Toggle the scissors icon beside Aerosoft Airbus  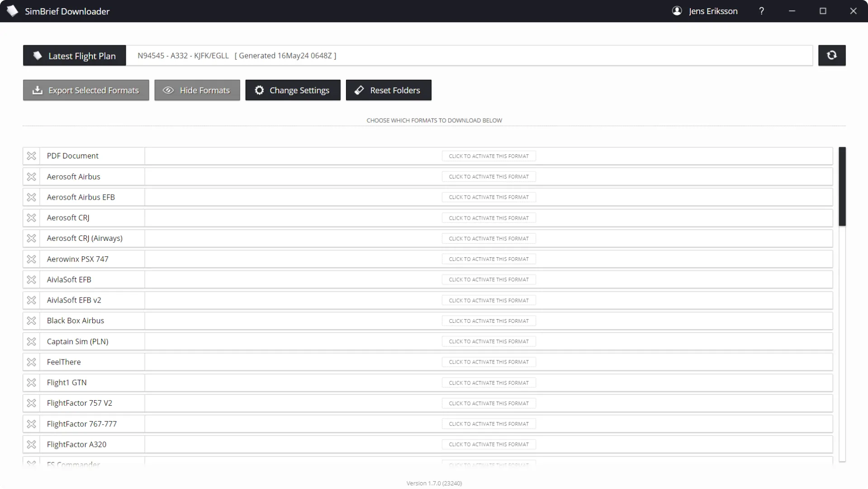(x=31, y=177)
